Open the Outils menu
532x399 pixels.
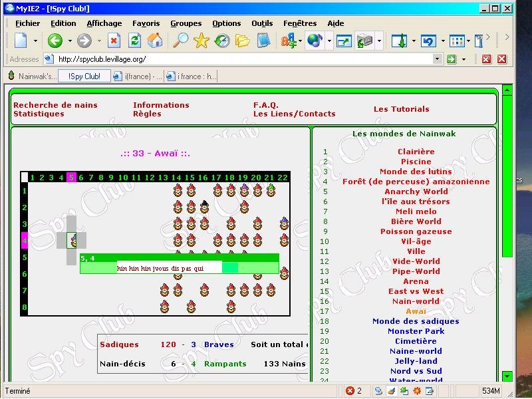[x=262, y=23]
